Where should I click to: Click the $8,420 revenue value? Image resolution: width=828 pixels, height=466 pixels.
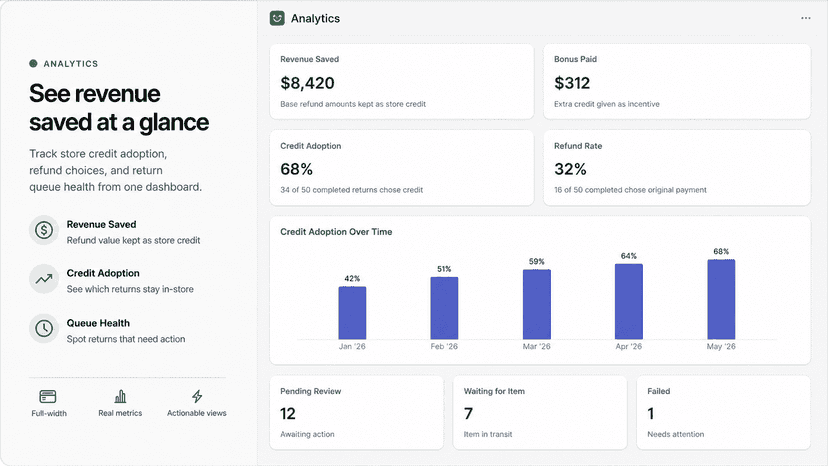(x=307, y=83)
